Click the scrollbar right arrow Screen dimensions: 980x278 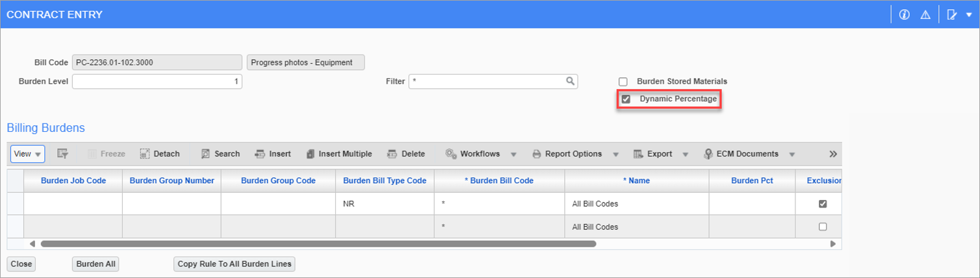pyautogui.click(x=833, y=244)
